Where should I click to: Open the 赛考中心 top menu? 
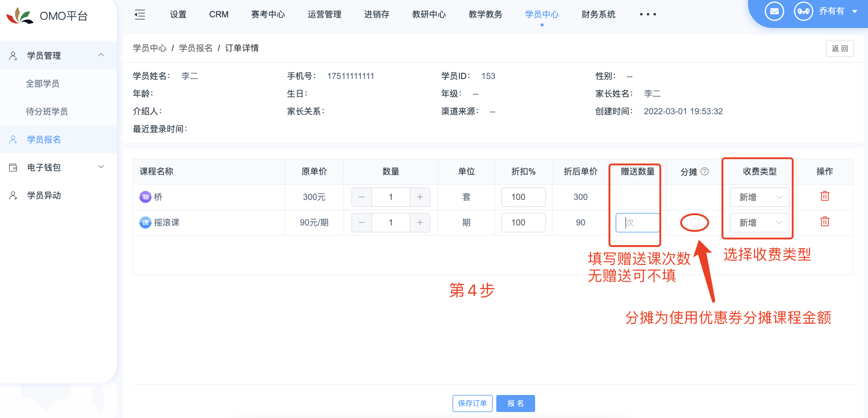(x=268, y=14)
